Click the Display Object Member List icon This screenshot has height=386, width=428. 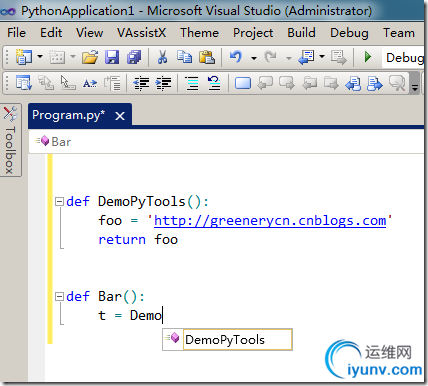[x=24, y=83]
